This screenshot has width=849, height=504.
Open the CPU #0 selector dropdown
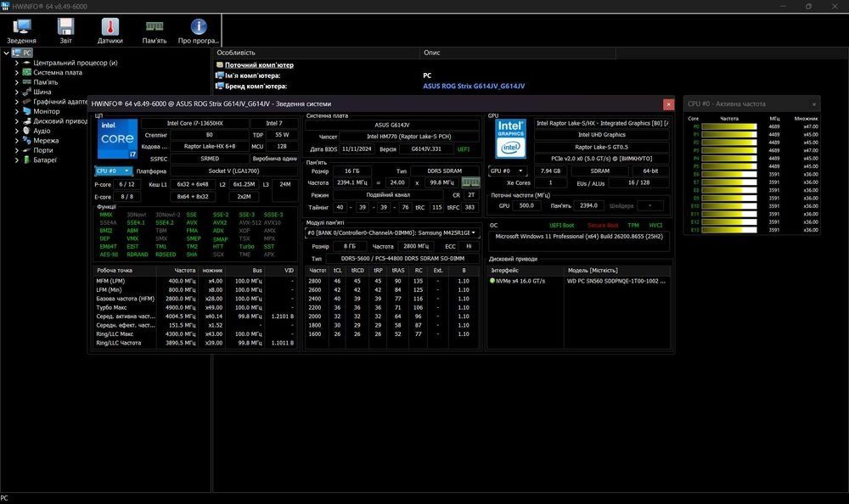[x=113, y=171]
